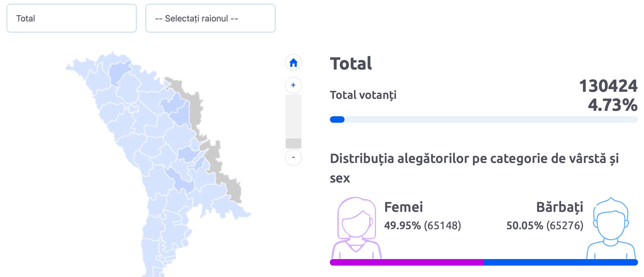Open the Total dropdown
The width and height of the screenshot is (644, 277).
(72, 18)
